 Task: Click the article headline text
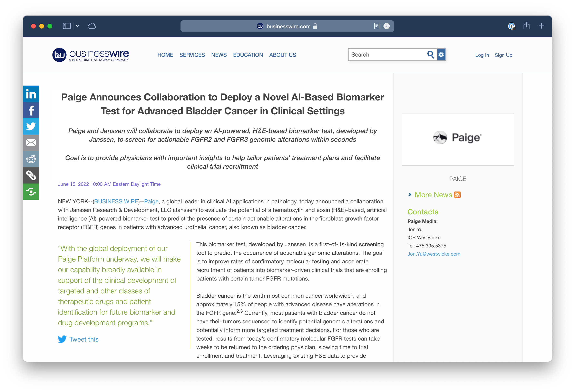click(x=222, y=104)
